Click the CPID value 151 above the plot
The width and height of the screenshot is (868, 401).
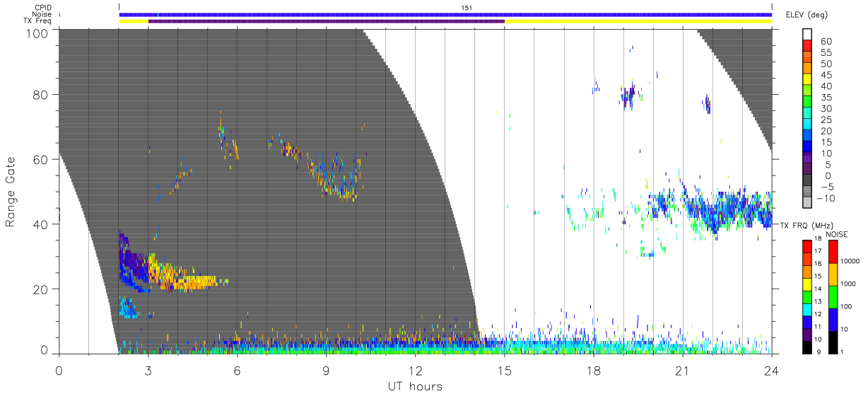465,8
